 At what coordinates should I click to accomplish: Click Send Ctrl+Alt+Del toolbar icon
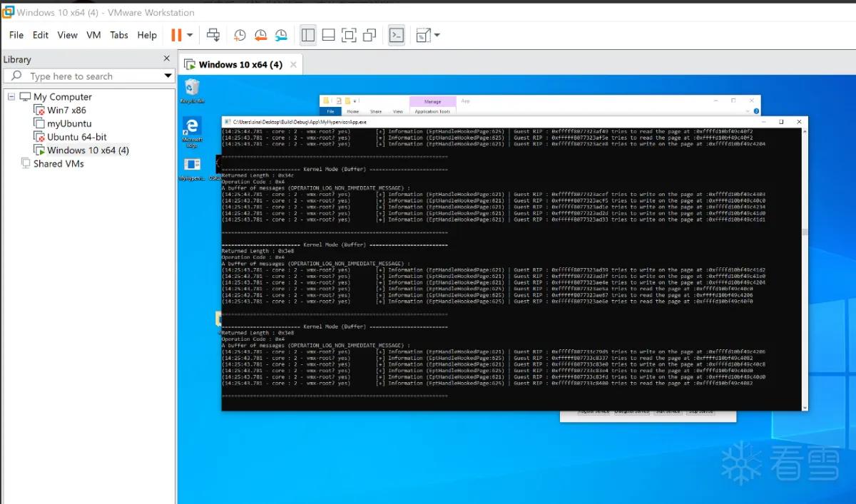(x=213, y=35)
